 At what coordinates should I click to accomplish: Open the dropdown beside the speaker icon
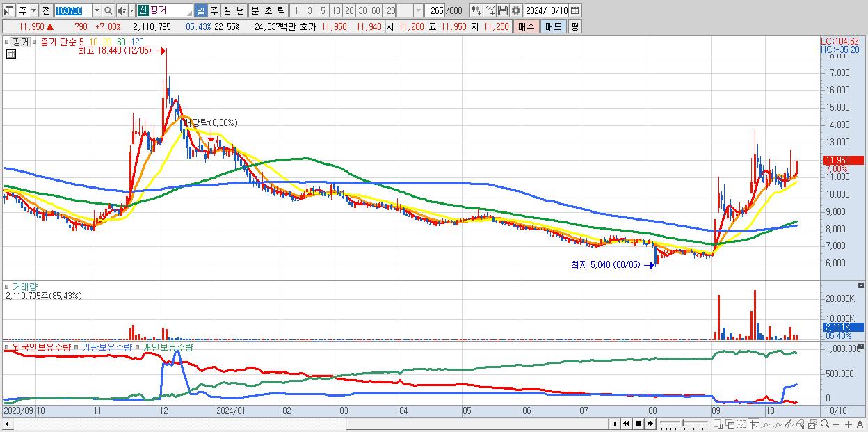131,10
